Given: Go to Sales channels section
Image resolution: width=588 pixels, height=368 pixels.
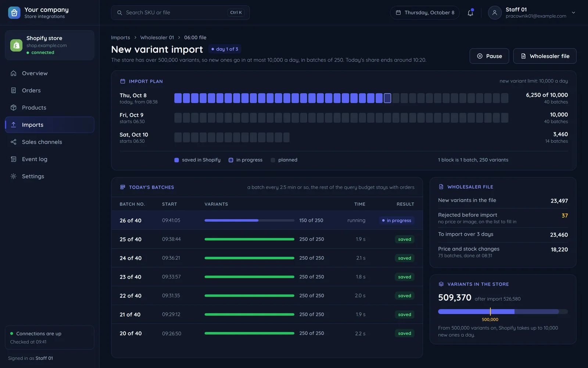Looking at the screenshot, I should coord(50,142).
